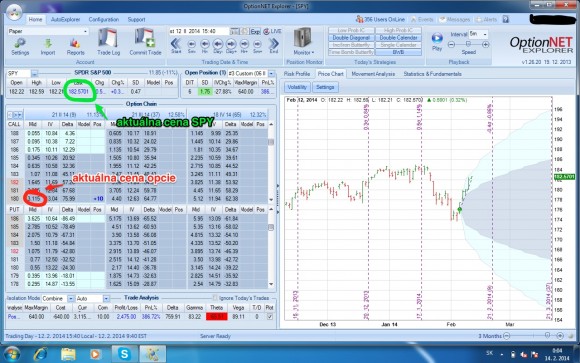Switch to LIVE mode

click(x=273, y=31)
